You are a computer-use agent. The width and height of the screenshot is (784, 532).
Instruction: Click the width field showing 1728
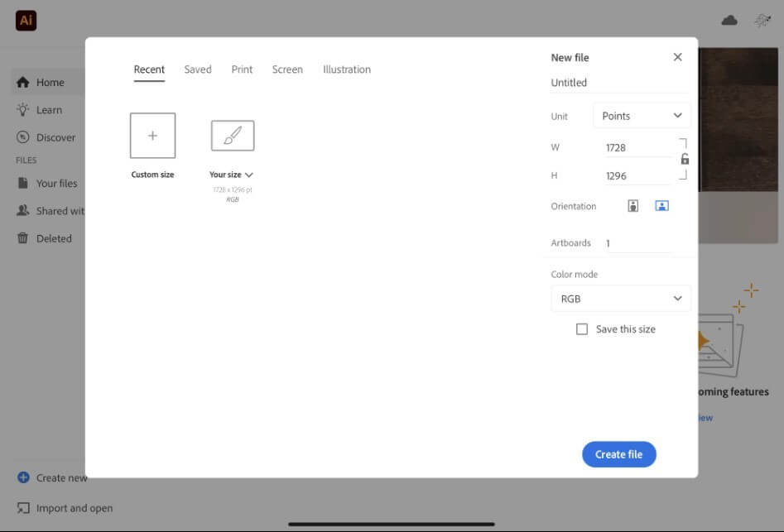pyautogui.click(x=638, y=148)
